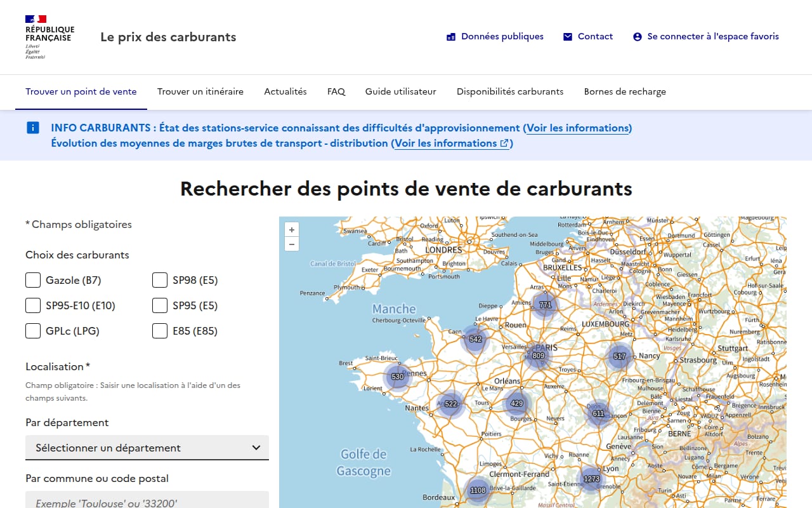The image size is (812, 508).
Task: Open the Guide utilisateur tab
Action: click(x=401, y=91)
